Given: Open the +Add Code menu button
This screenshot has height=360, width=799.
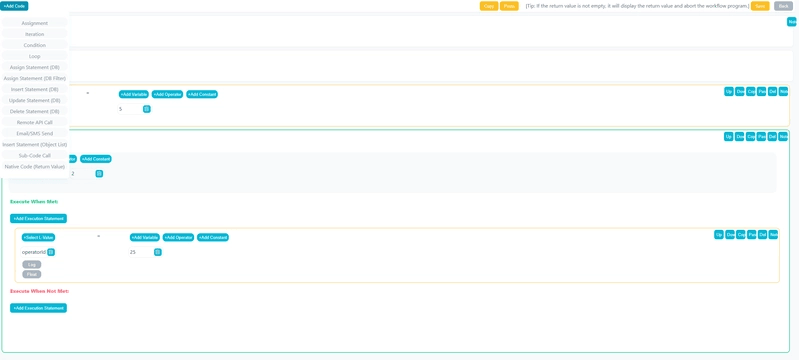Looking at the screenshot, I should point(14,6).
